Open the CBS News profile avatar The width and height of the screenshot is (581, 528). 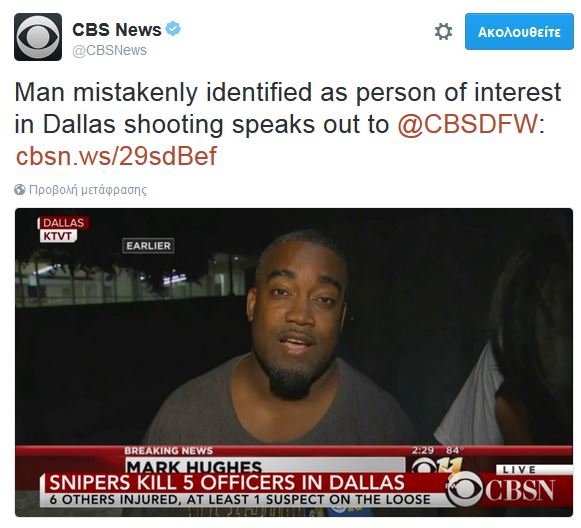(x=38, y=37)
